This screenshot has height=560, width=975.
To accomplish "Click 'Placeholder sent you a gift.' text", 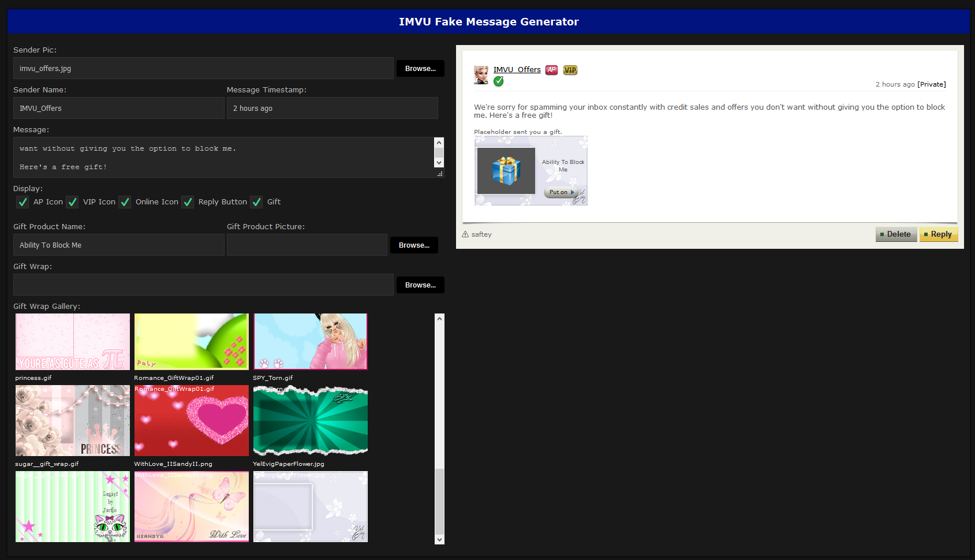I will (x=518, y=132).
